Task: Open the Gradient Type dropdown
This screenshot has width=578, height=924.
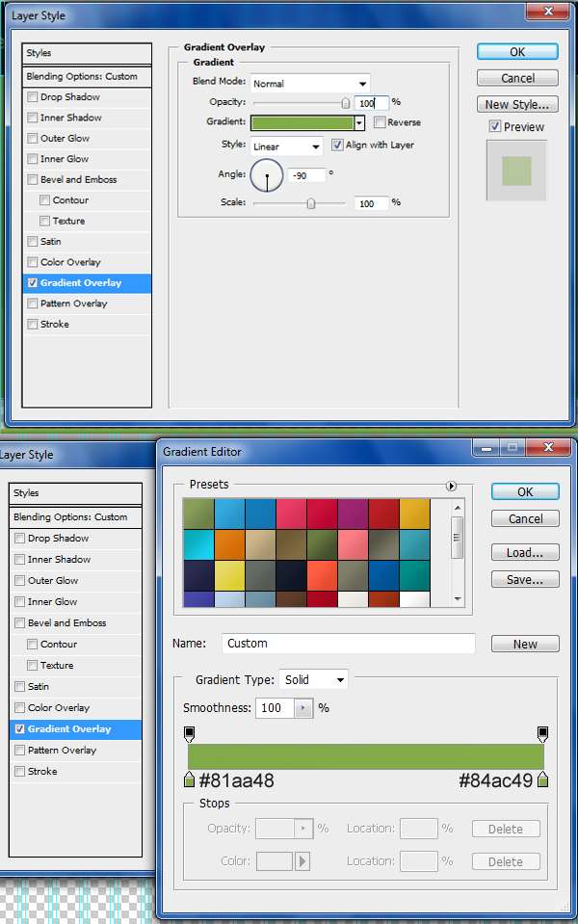Action: pos(314,680)
